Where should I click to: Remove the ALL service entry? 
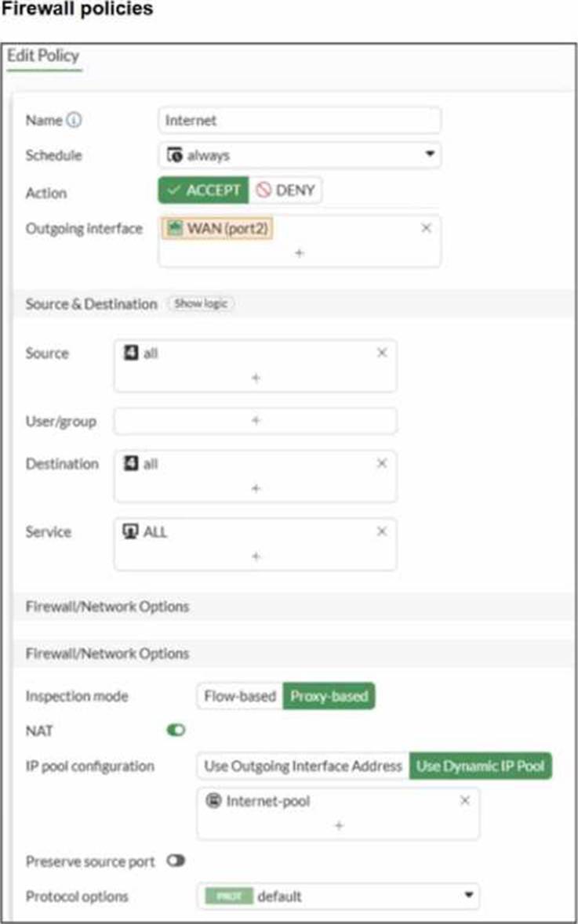coord(382,531)
